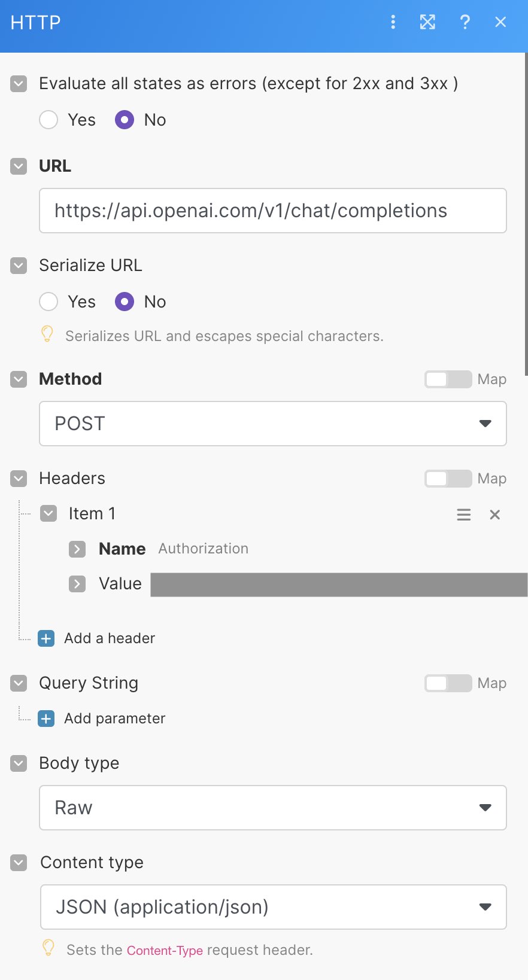
Task: Collapse the Item 1 header entry
Action: tap(48, 513)
